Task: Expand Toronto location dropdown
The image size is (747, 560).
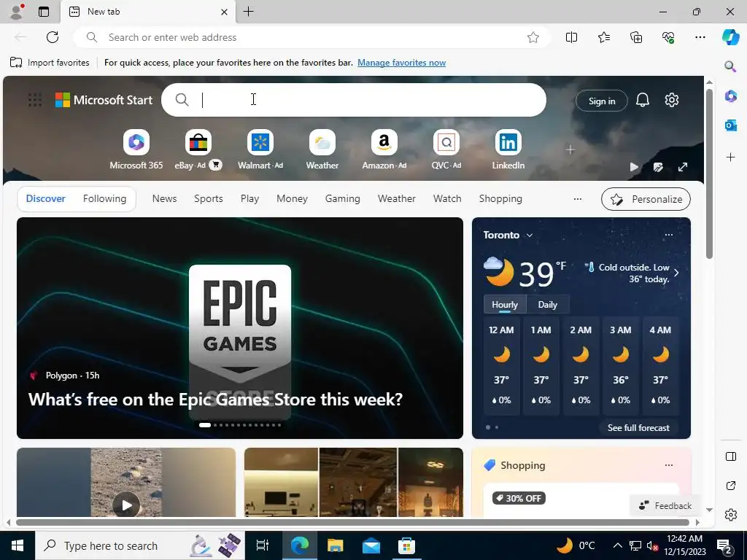Action: tap(530, 236)
